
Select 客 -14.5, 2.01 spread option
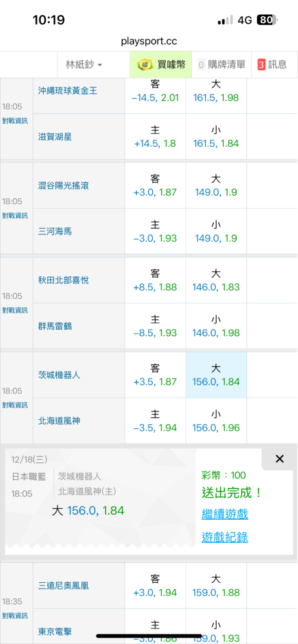(x=155, y=91)
